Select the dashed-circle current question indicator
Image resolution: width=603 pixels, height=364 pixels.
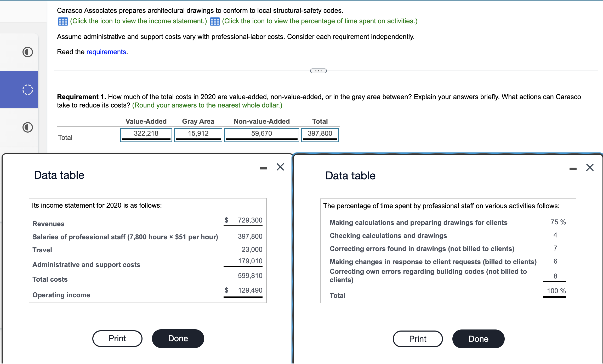coord(27,90)
